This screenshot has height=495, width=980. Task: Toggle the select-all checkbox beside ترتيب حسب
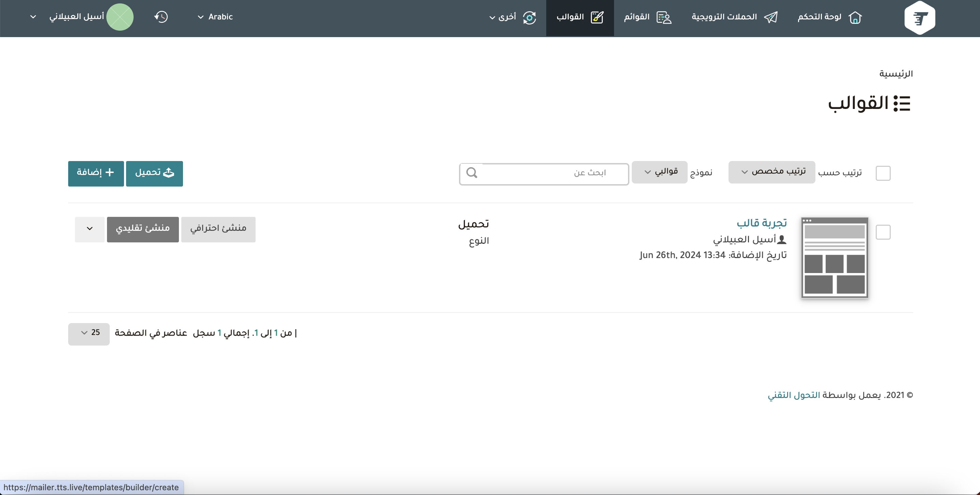coord(883,173)
